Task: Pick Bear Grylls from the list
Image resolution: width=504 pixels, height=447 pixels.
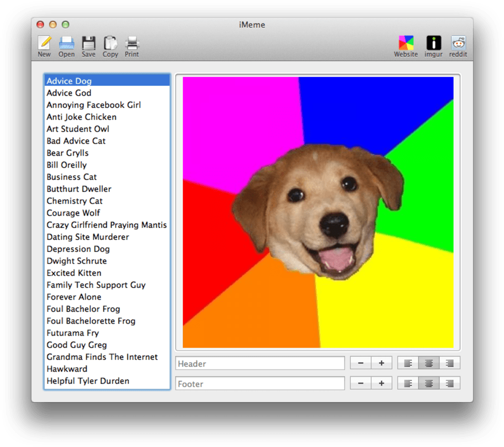Action: (107, 153)
